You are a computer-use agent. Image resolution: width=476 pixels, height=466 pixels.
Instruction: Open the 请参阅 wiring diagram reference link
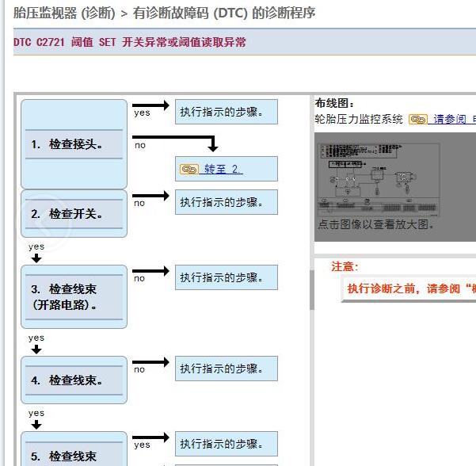coord(450,119)
